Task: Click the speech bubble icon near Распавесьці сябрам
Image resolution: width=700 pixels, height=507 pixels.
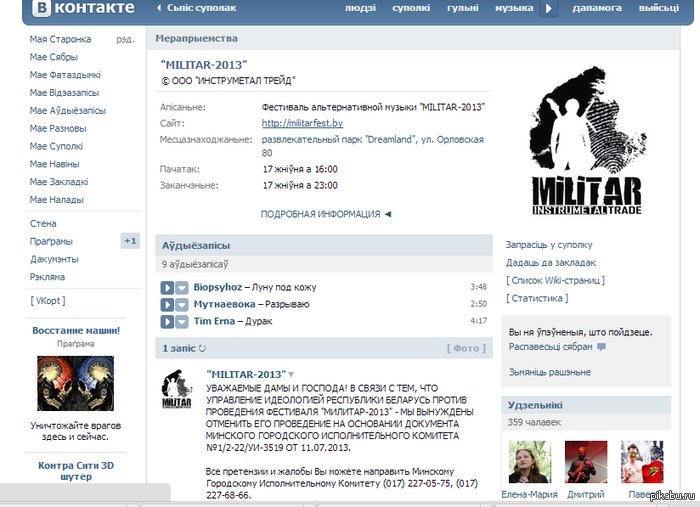Action: point(601,348)
